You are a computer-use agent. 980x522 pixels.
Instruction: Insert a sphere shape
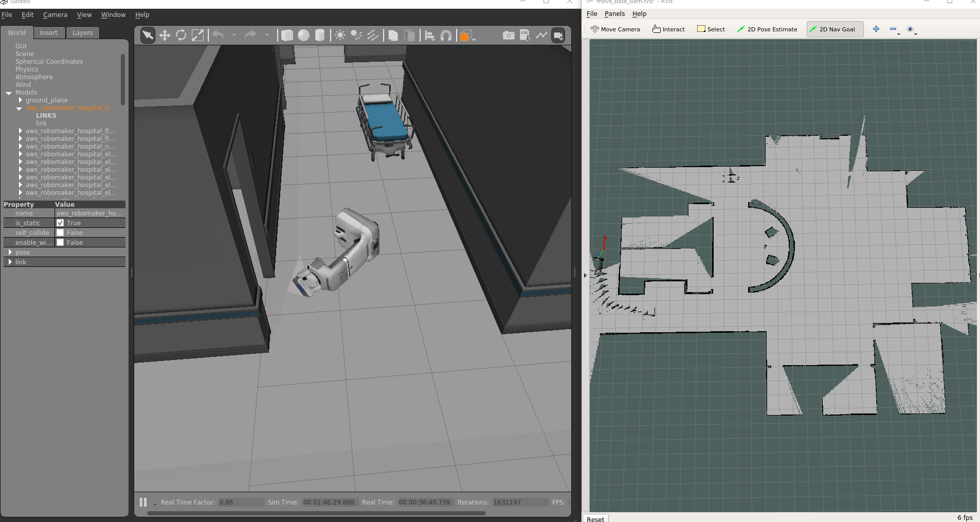(303, 35)
